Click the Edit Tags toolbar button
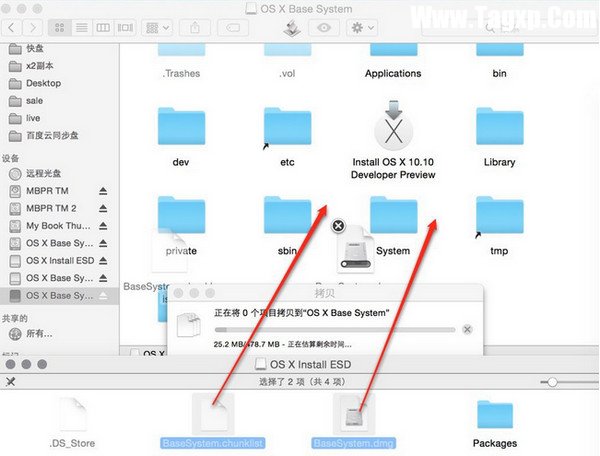Viewport: 600px width, 456px height. click(233, 28)
